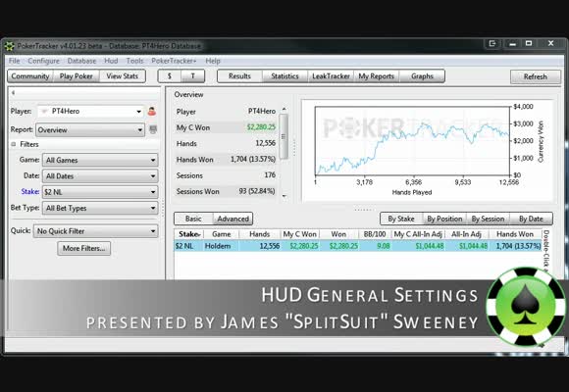The width and height of the screenshot is (569, 392).
Task: Select the View Stats tab
Action: pos(123,76)
